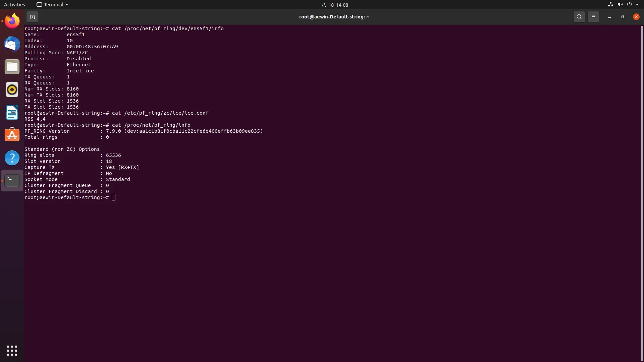The height and width of the screenshot is (362, 644).
Task: Open the Terminal title dropdown in top bar
Action: pos(52,4)
